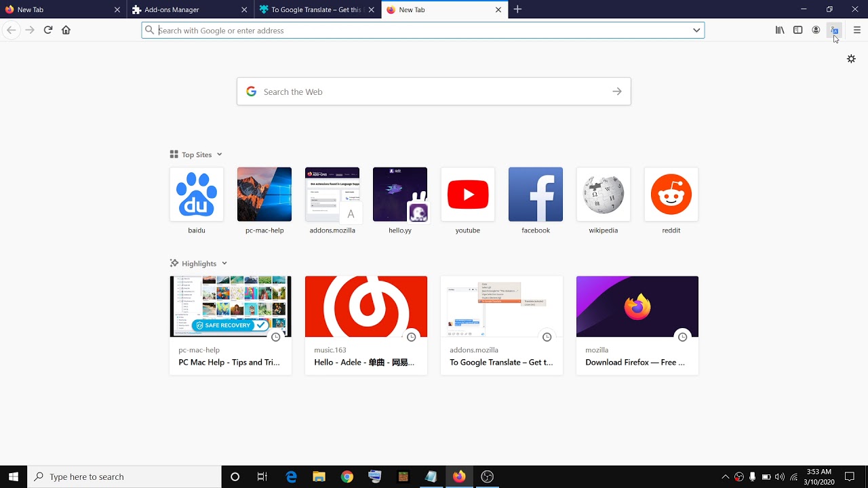Click the Forward navigation arrow
868x488 pixels.
click(x=29, y=30)
